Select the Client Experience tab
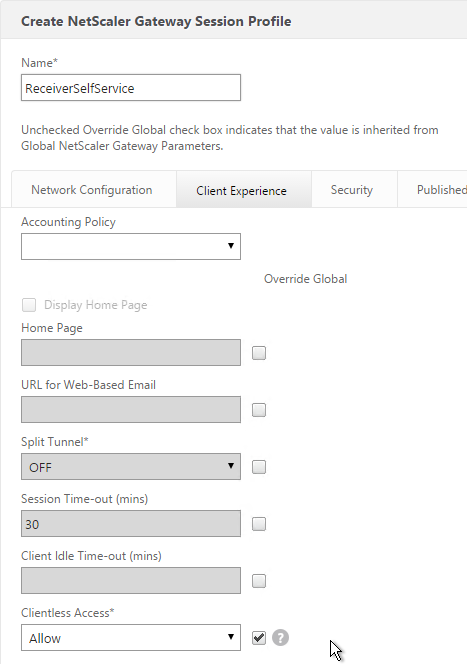Screen dimensions: 467x664 (x=241, y=191)
